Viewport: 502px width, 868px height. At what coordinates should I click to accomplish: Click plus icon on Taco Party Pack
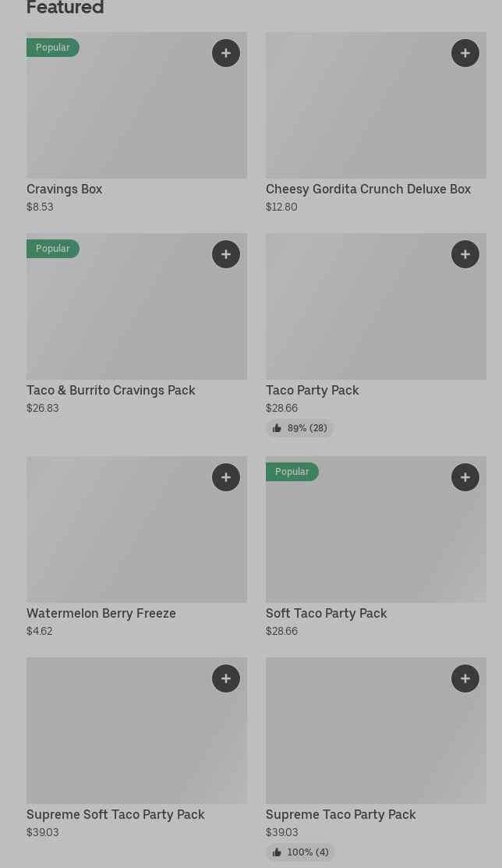pos(465,254)
